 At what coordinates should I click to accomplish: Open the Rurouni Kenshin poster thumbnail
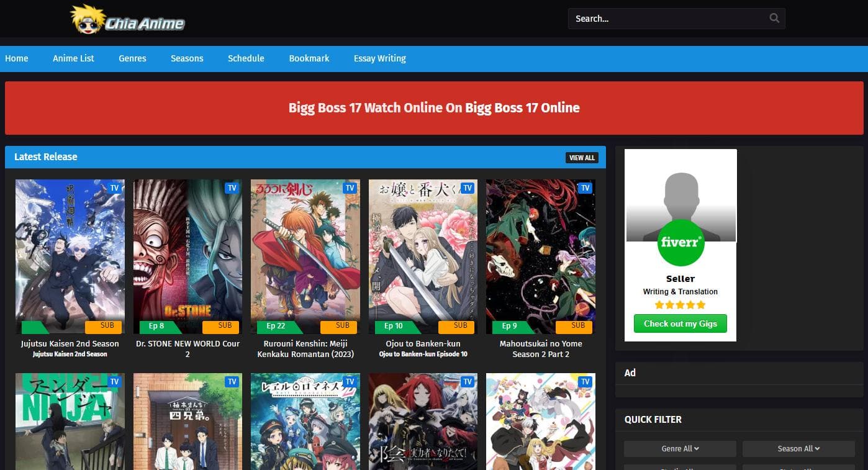click(x=305, y=257)
